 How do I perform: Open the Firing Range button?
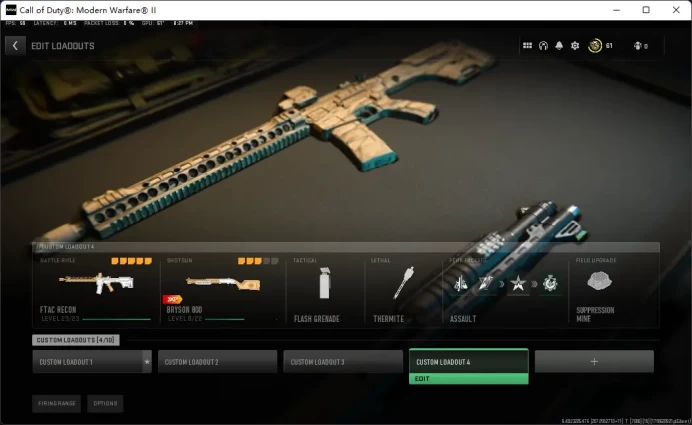click(x=56, y=403)
